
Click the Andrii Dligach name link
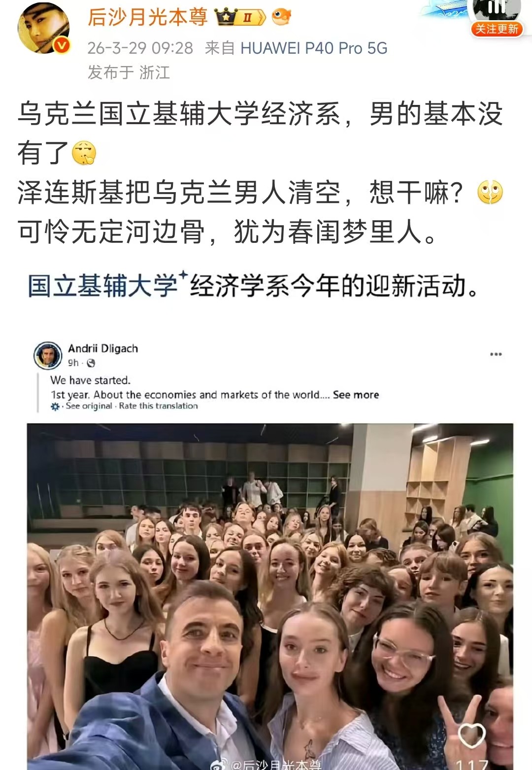click(103, 348)
